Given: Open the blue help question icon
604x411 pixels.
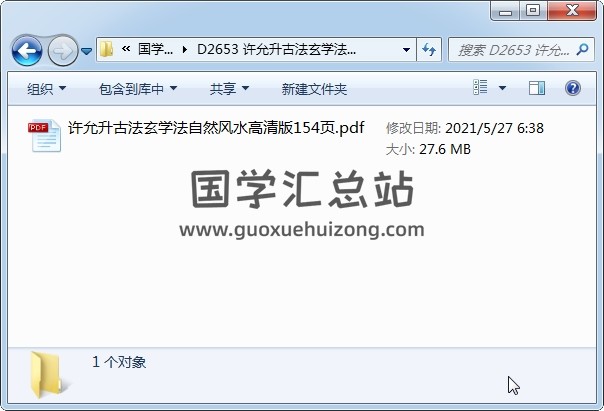Looking at the screenshot, I should [x=573, y=88].
